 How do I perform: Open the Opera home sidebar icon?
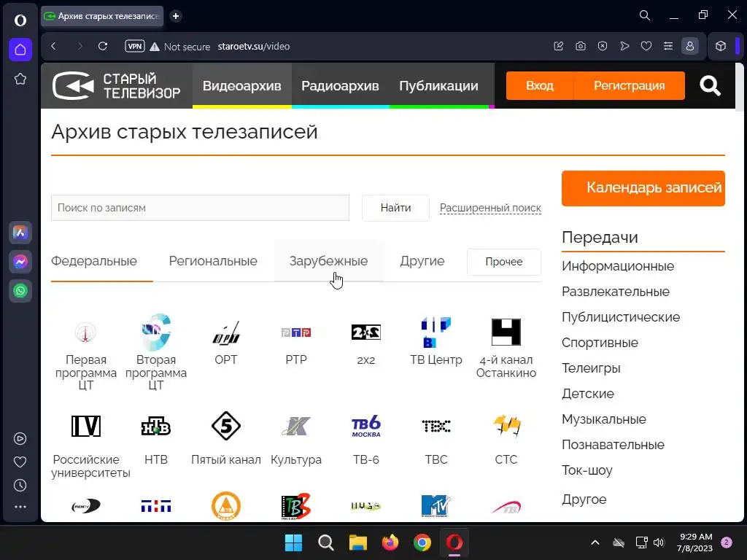(20, 50)
